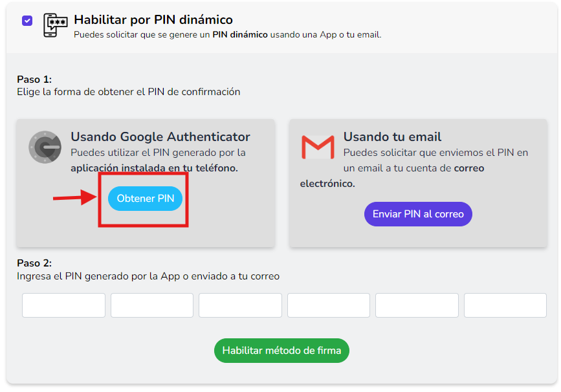Click the red arrow pointing to Obtener PIN

tap(75, 197)
